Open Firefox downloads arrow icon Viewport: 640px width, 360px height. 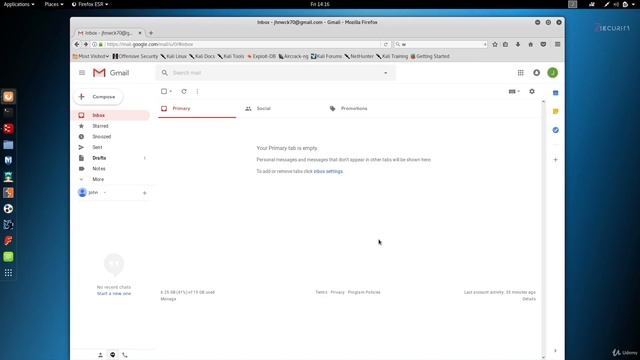click(x=518, y=44)
